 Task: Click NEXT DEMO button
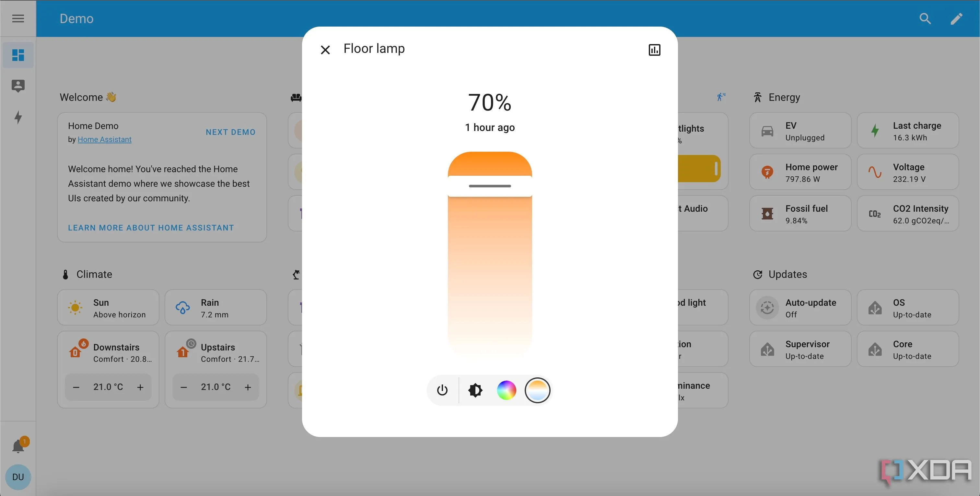click(230, 132)
